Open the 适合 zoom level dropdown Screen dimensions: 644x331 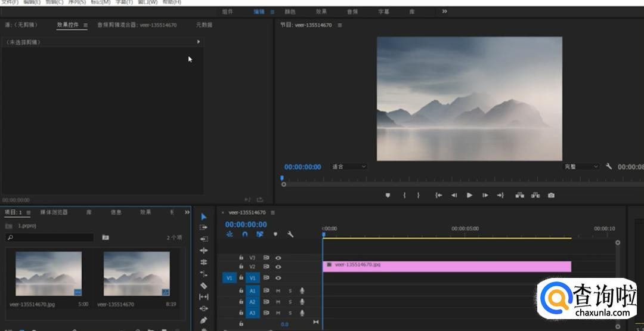coord(349,167)
